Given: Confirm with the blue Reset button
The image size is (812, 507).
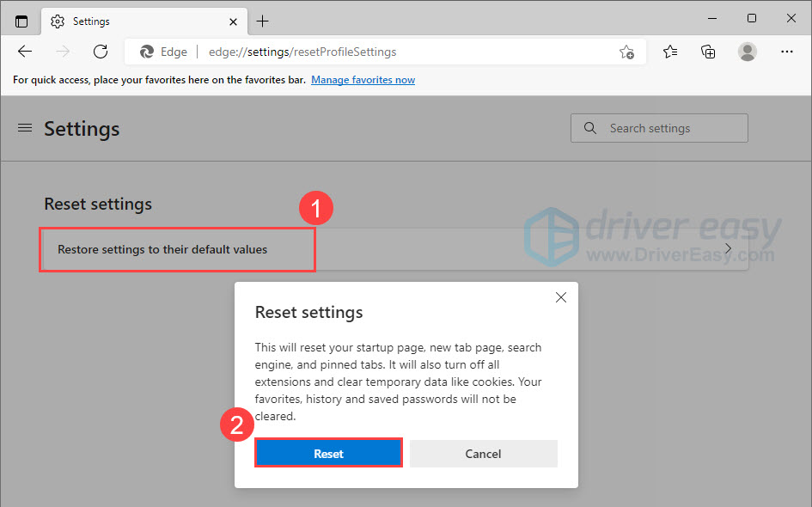Looking at the screenshot, I should 328,454.
